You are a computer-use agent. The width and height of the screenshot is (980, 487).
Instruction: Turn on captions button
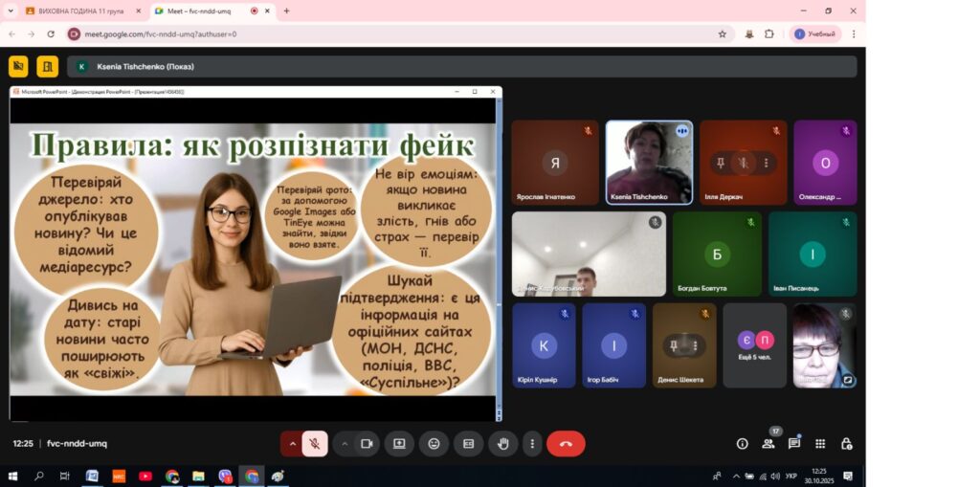[x=468, y=444]
